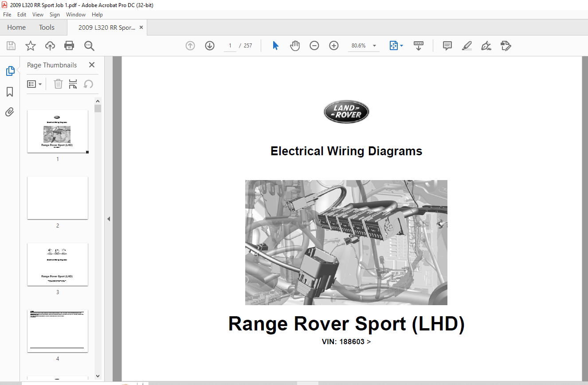Open the zoom level dropdown
The image size is (588, 385).
374,46
